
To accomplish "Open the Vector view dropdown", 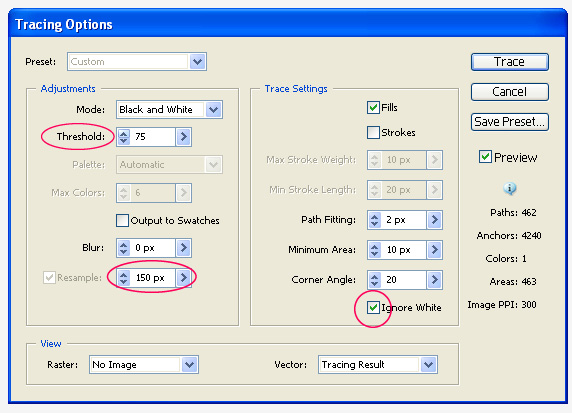I will [x=429, y=364].
